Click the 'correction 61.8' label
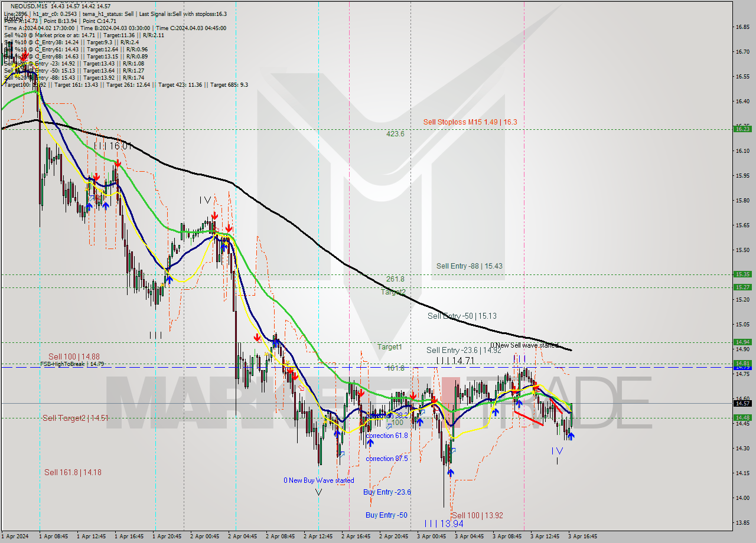The width and height of the screenshot is (756, 543). point(387,436)
